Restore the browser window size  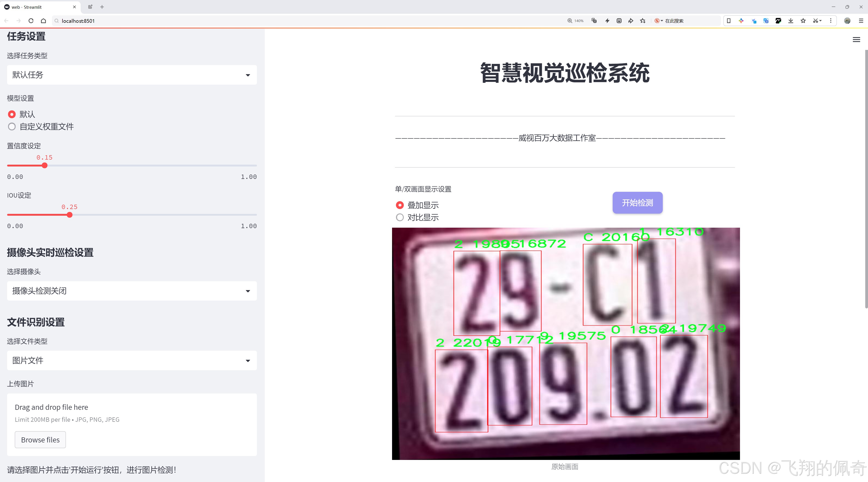[847, 7]
